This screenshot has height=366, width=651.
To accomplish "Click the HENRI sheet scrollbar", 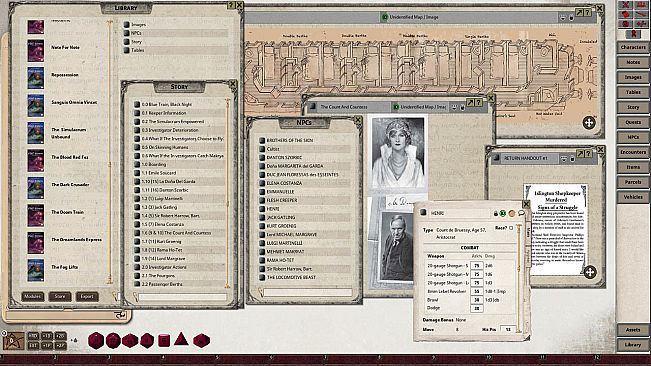I will [519, 279].
